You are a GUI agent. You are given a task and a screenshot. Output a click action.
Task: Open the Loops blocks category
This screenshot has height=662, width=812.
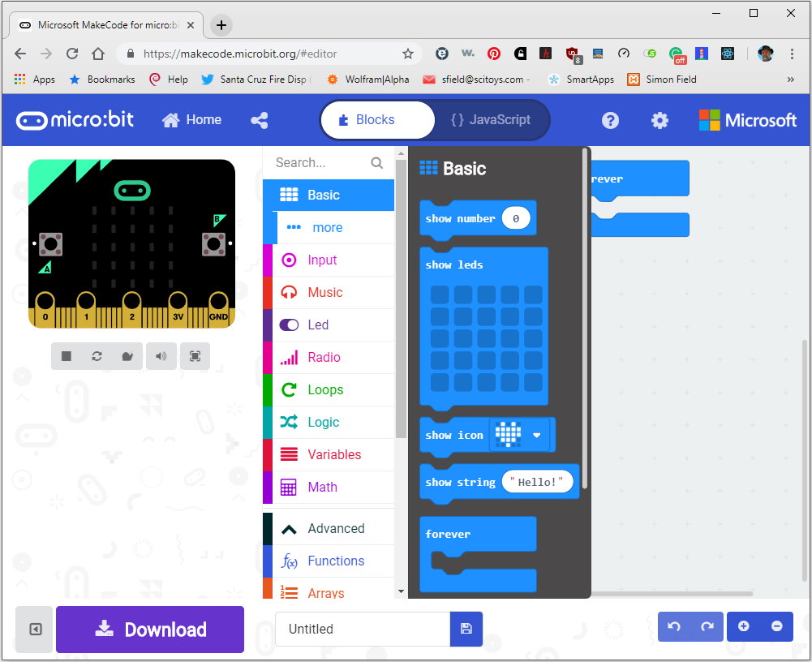click(329, 389)
